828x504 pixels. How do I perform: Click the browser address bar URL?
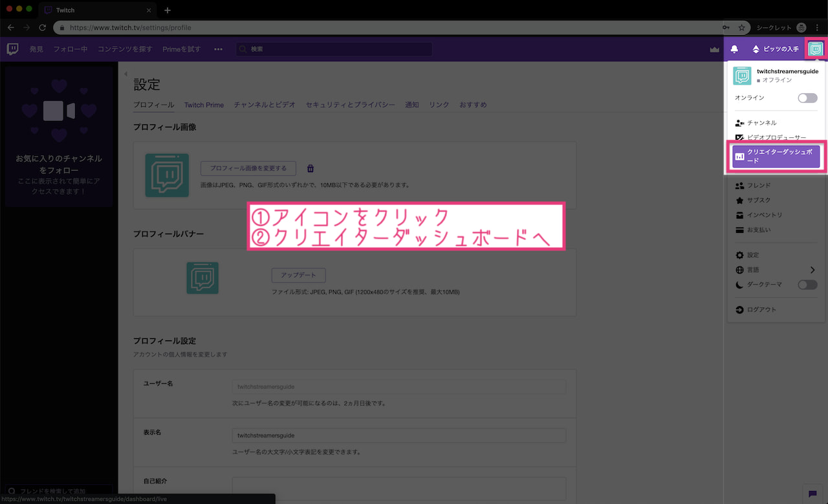tap(130, 28)
